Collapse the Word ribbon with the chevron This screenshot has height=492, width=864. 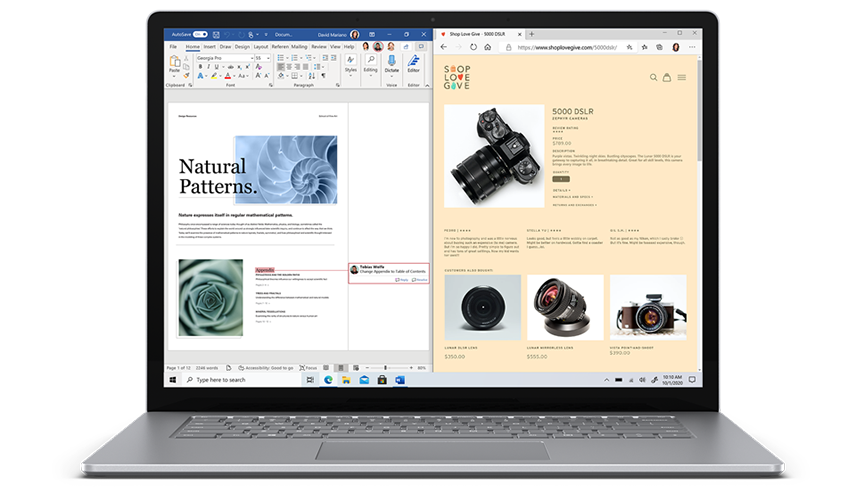pos(427,85)
